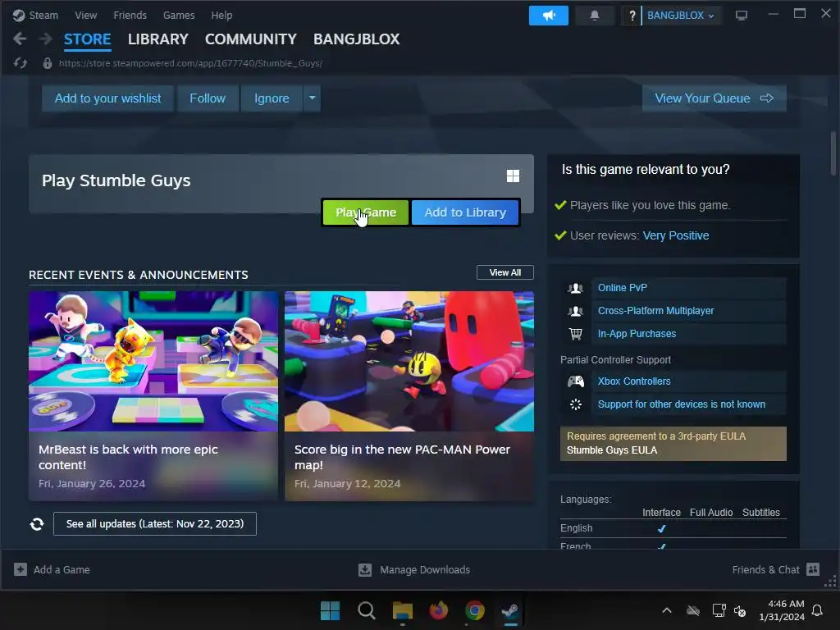840x630 pixels.
Task: Switch to Big Picture mode monitor icon
Action: 742,16
